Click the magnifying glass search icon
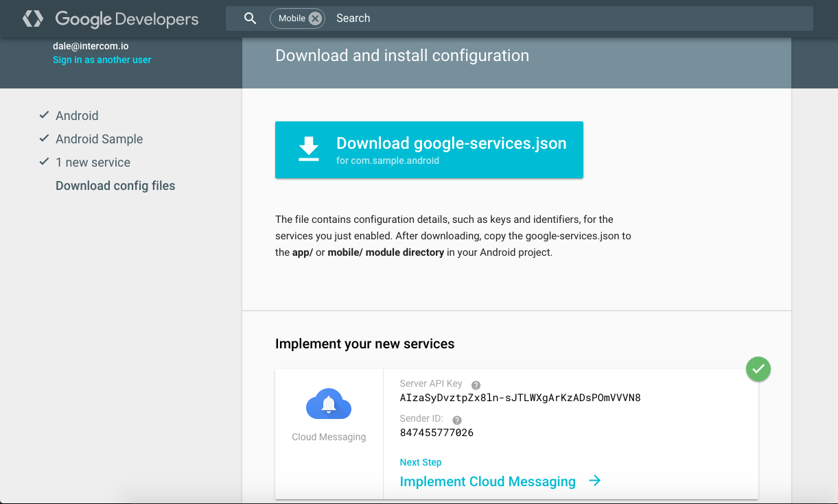This screenshot has width=838, height=504. (x=251, y=19)
